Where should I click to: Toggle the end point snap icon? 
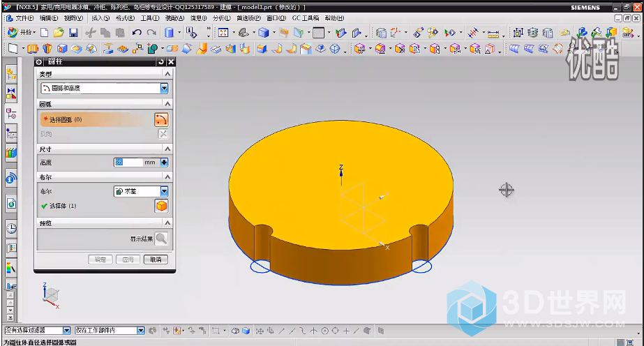pyautogui.click(x=282, y=331)
